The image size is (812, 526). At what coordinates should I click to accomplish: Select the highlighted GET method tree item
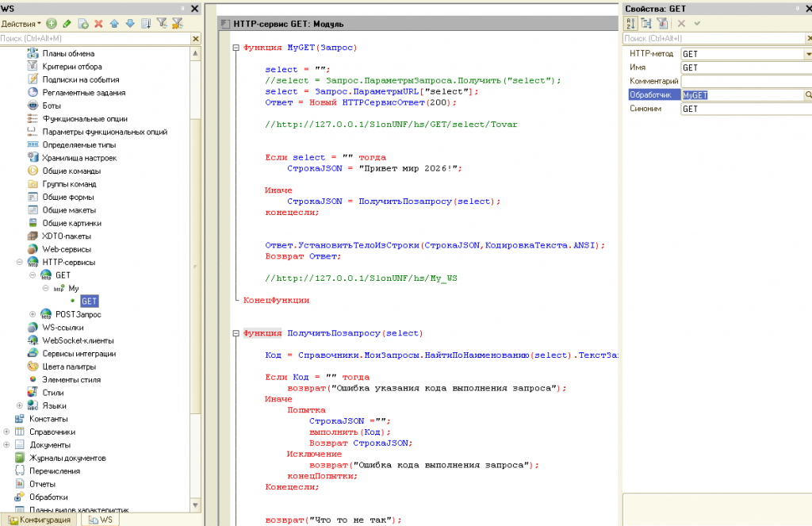pos(89,301)
